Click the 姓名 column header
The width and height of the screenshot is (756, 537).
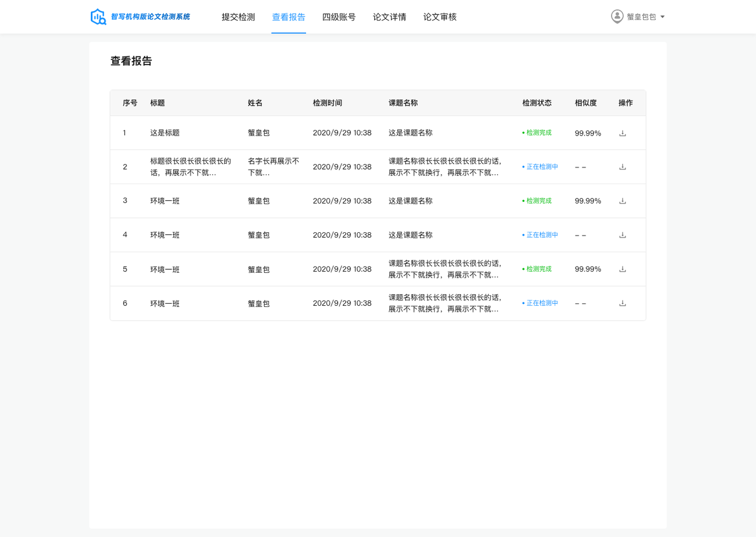255,103
